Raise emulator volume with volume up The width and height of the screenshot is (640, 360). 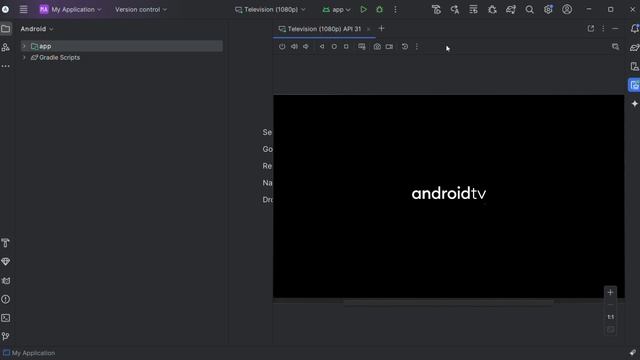point(294,47)
